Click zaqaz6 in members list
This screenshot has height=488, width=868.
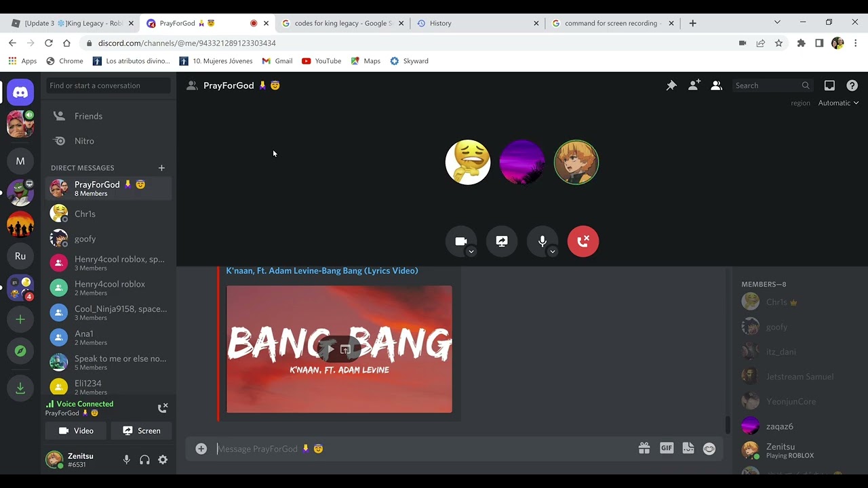[795, 426]
